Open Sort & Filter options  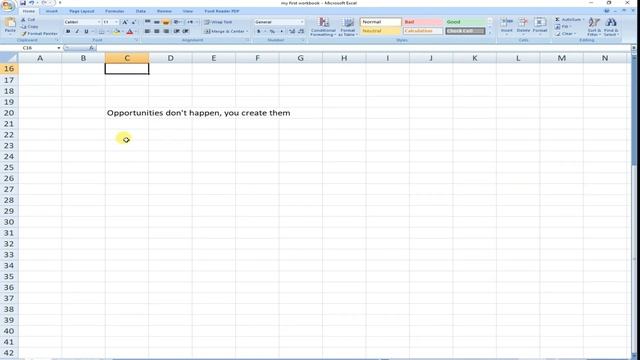coord(594,27)
